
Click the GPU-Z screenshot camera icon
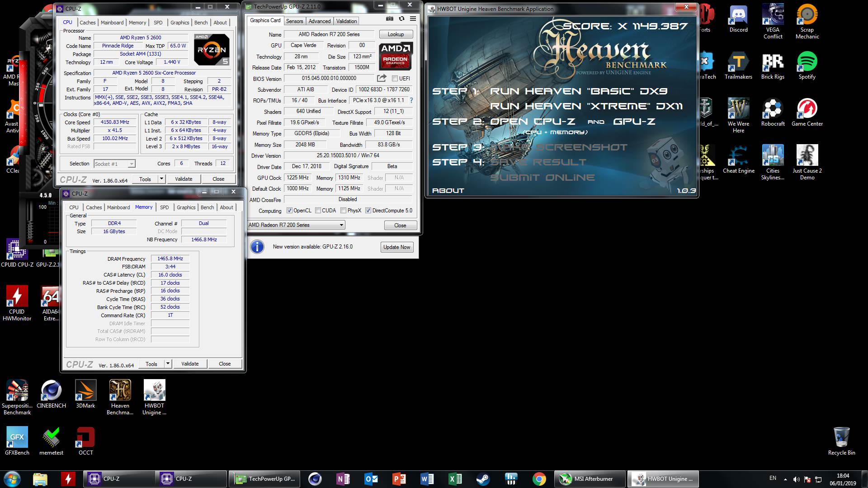tap(389, 19)
